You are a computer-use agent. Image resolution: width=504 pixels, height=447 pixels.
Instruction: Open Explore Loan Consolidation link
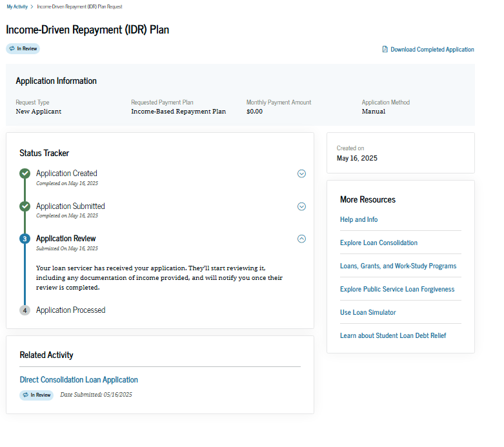tap(379, 243)
